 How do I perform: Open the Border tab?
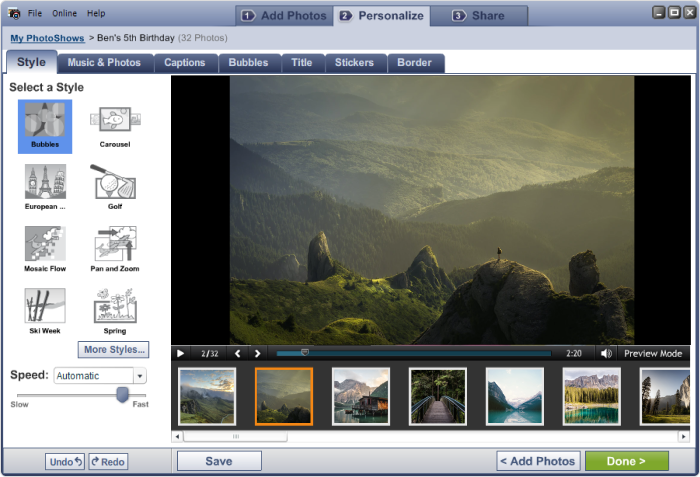point(415,63)
